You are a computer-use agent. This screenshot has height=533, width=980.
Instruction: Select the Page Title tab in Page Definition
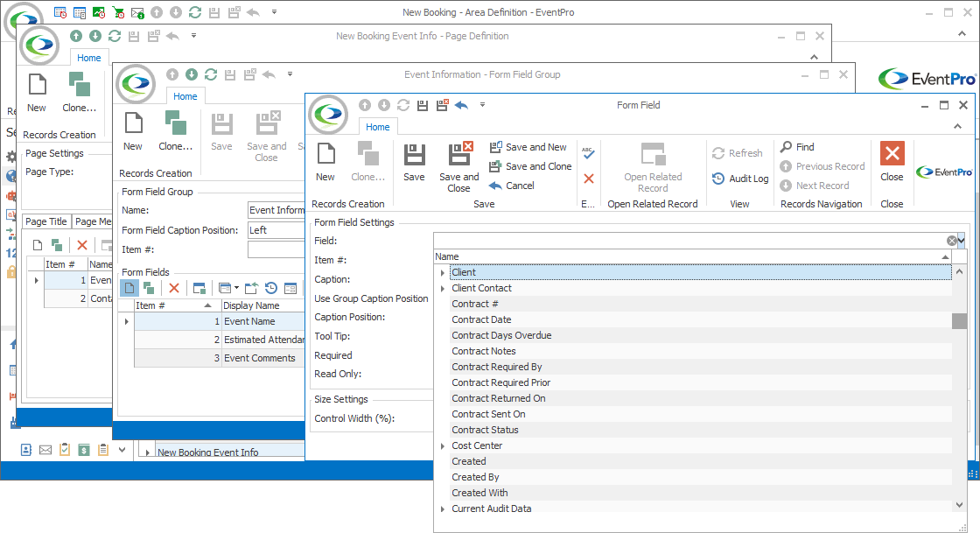(x=46, y=221)
